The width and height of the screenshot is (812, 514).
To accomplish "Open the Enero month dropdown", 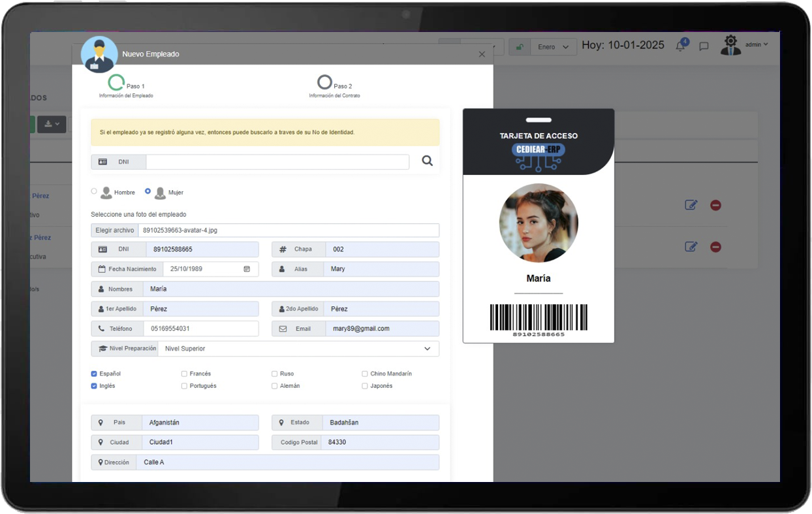I will (553, 47).
